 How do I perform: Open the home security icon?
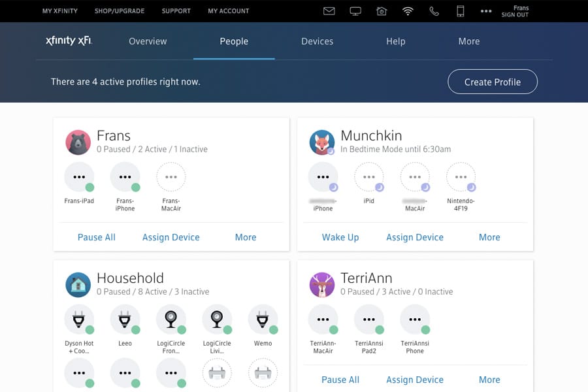pos(382,11)
